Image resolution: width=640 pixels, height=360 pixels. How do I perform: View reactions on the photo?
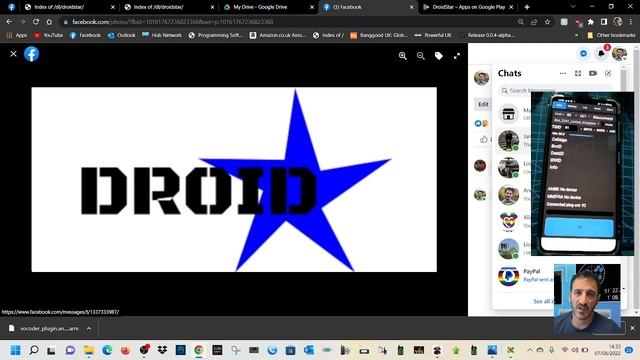click(x=481, y=123)
